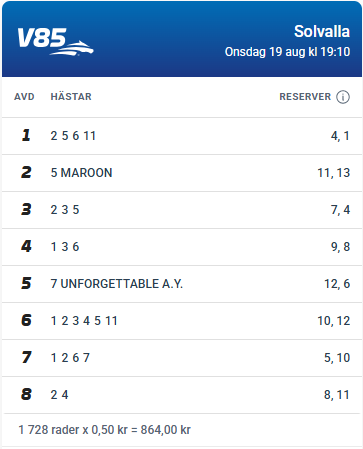Click 7 UNFORGETTABLE A.Y. entry
Image resolution: width=363 pixels, height=449 pixels.
coord(117,284)
